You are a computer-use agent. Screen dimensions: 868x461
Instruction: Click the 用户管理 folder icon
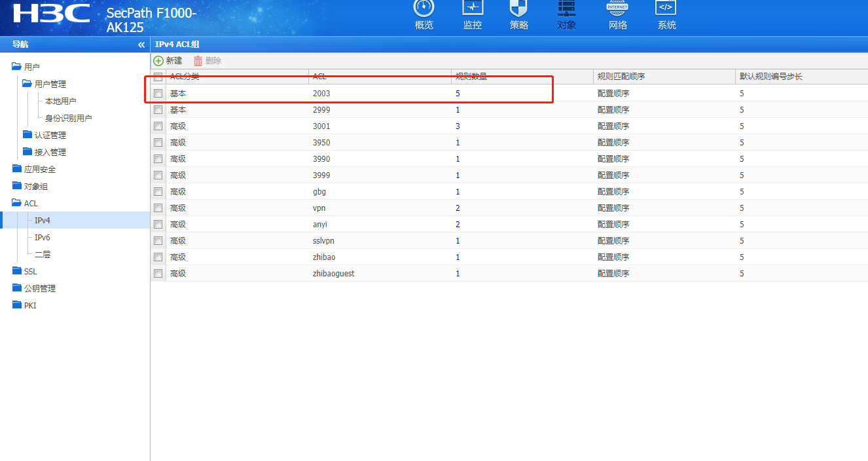(27, 83)
